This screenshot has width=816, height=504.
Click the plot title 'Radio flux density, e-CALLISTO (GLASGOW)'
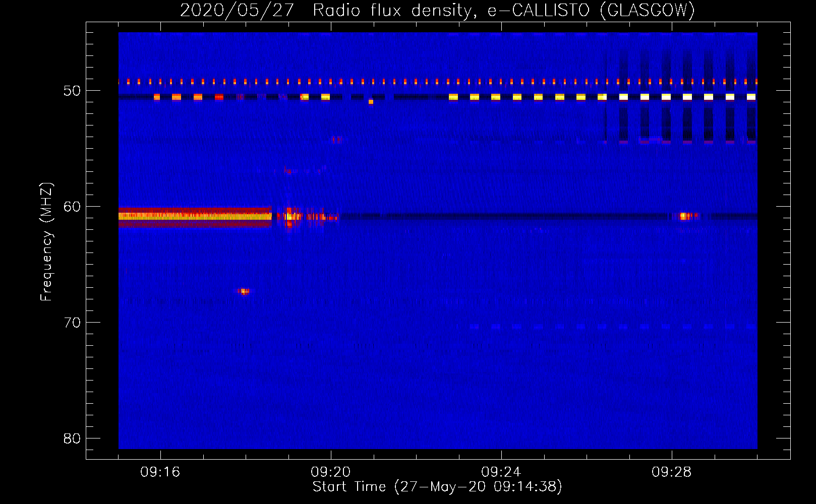point(503,10)
